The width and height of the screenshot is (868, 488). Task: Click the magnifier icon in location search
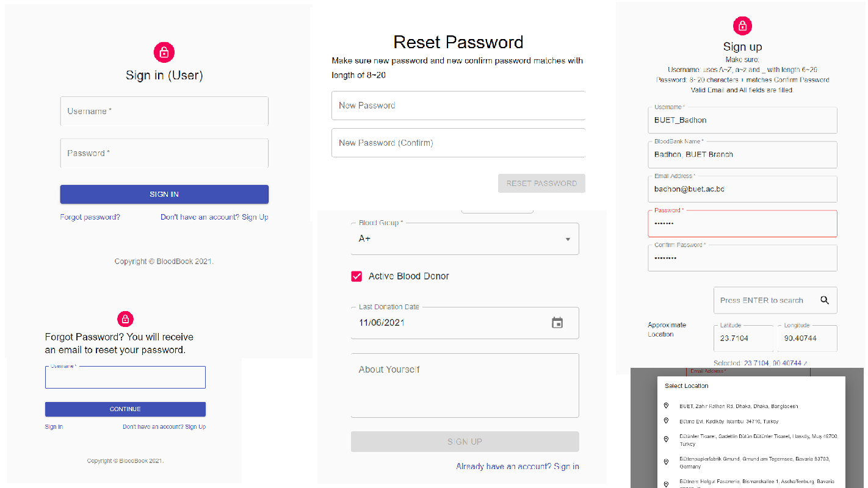tap(825, 300)
